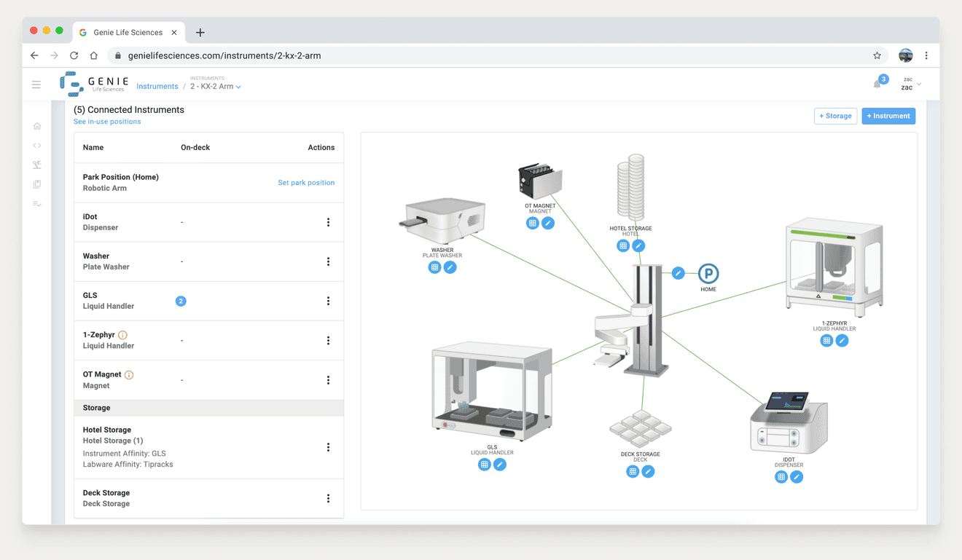The height and width of the screenshot is (560, 962).
Task: Click the pencil icon under iDot Dispenser diagram
Action: pyautogui.click(x=797, y=477)
